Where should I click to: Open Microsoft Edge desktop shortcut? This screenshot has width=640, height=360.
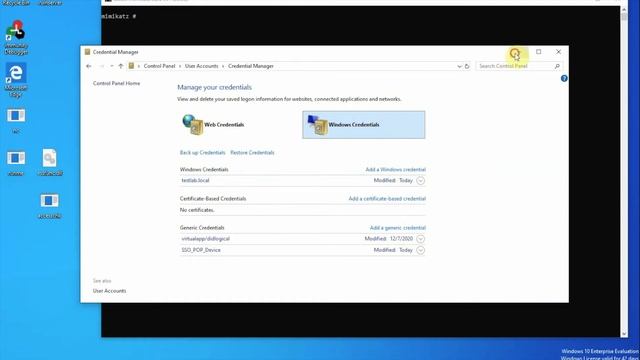pyautogui.click(x=16, y=80)
